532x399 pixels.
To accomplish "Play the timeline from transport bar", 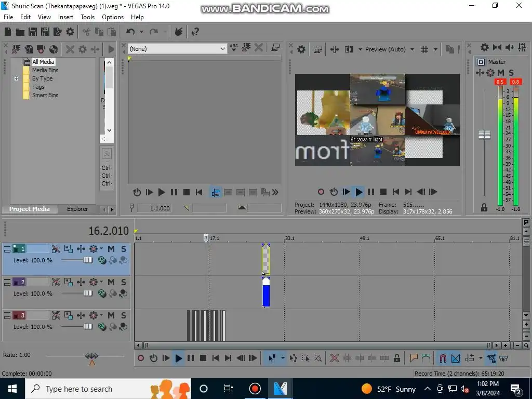I will tap(179, 358).
